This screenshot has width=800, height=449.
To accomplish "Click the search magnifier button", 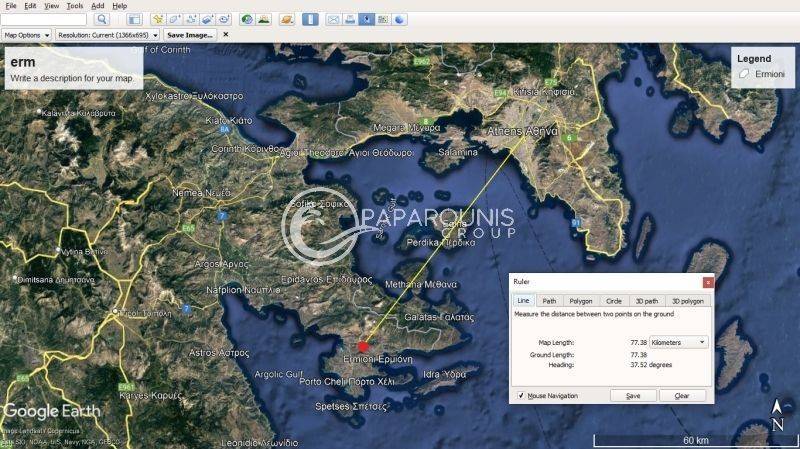I will [101, 19].
